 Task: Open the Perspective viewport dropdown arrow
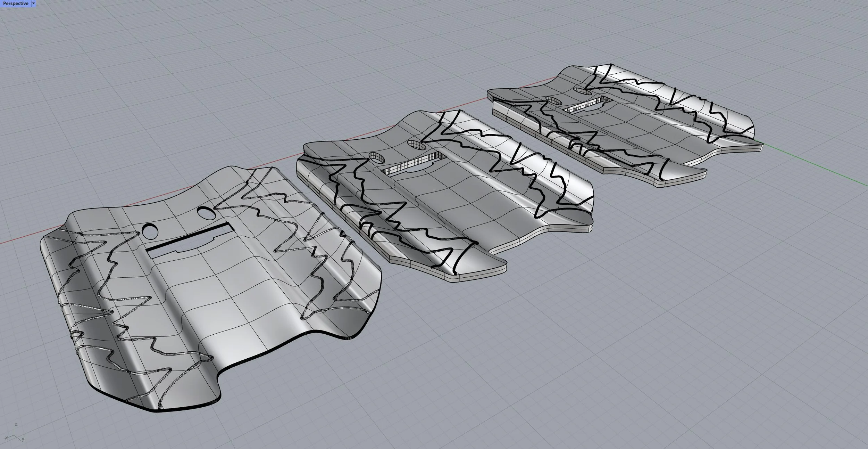click(34, 3)
